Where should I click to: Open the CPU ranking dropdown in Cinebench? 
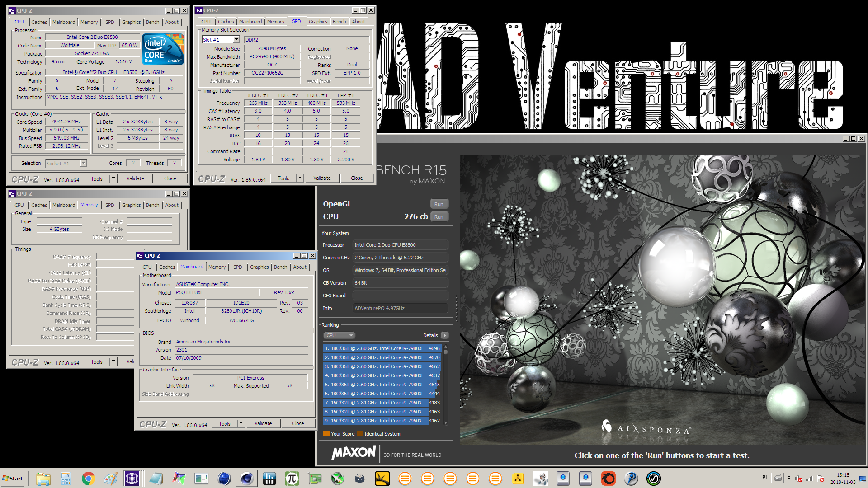(x=339, y=335)
